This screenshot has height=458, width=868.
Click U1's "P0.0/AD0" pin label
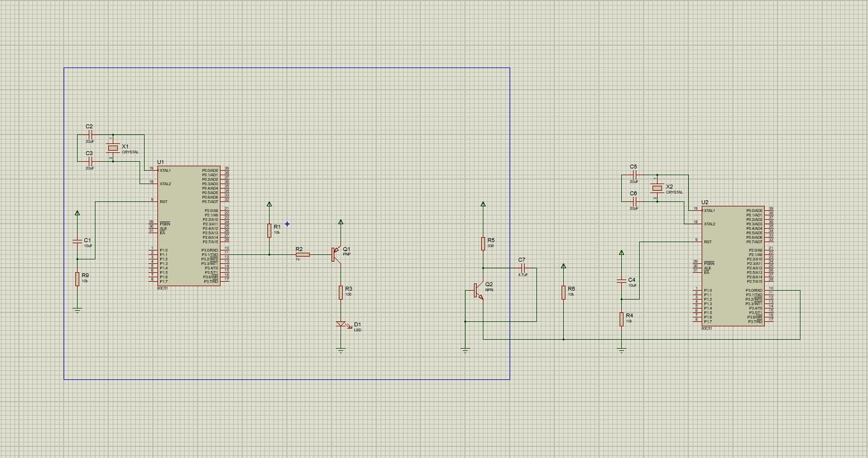[x=210, y=170]
